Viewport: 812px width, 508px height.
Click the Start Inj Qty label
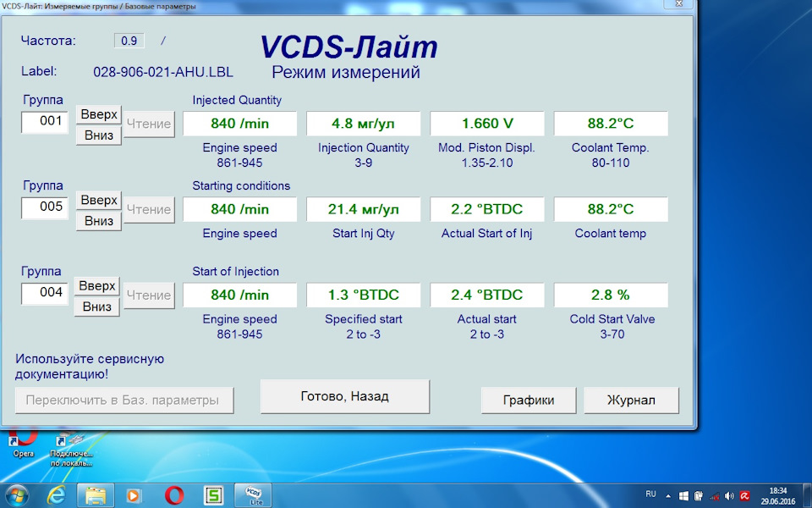tap(364, 234)
